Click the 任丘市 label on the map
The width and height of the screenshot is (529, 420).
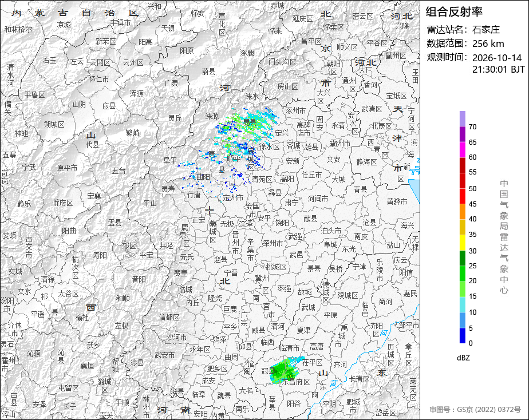coord(311,175)
